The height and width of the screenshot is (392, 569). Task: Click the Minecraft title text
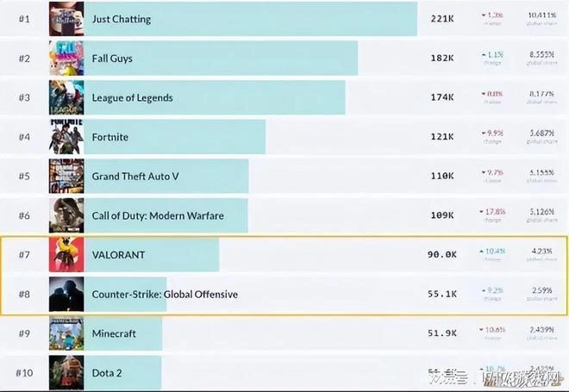114,333
